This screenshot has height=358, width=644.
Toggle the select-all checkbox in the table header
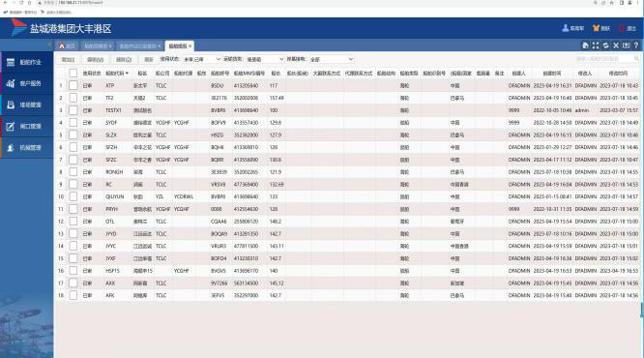pyautogui.click(x=73, y=74)
